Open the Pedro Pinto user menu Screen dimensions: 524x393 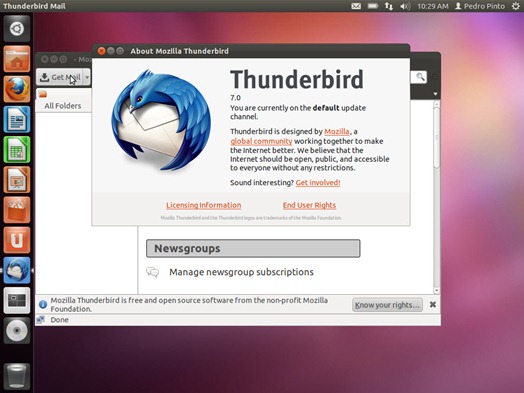tap(480, 6)
